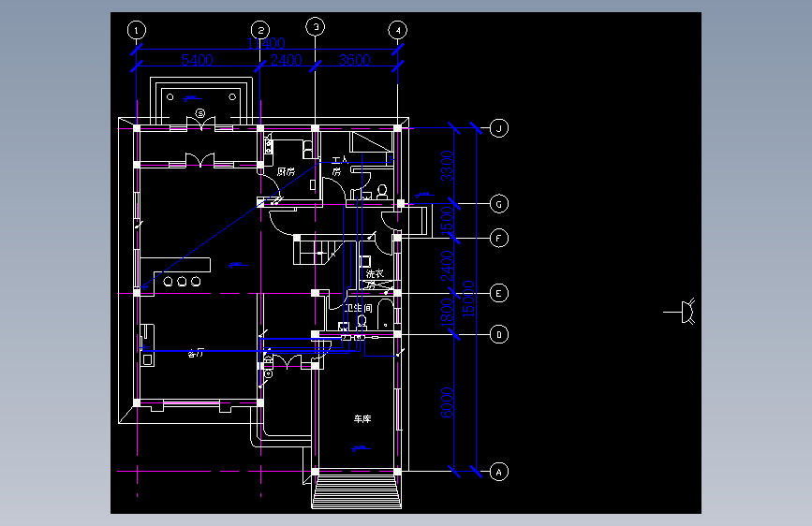Select the 5400 dimension text
This screenshot has height=526, width=812.
[198, 60]
